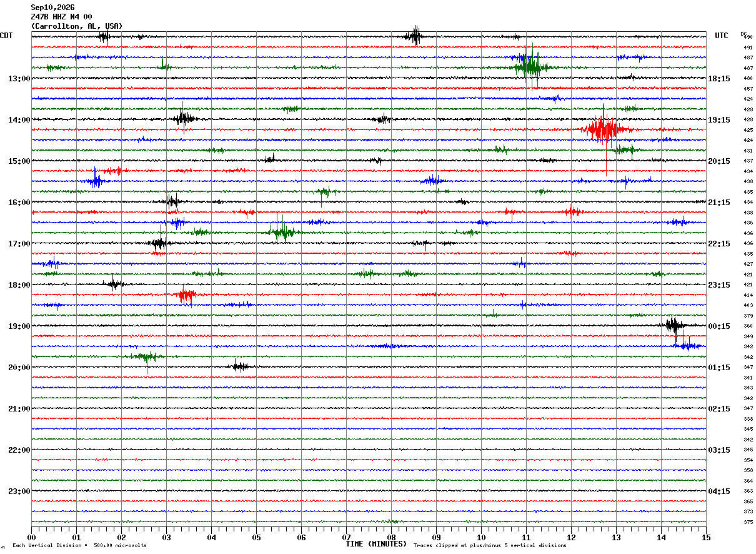Click the 23:00 CDT time label

19,491
